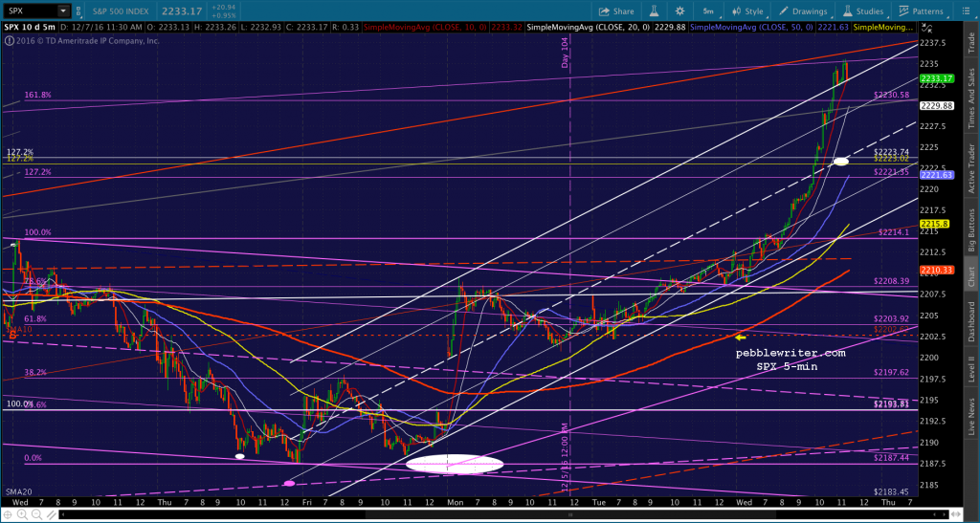Viewport: 980px width, 523px height.
Task: Click the $2230.58 price level label
Action: click(x=892, y=95)
